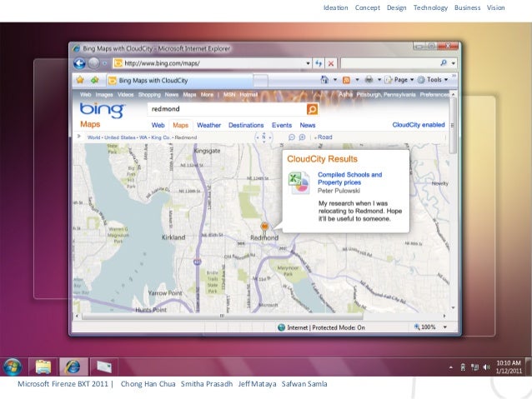Open the Destinations tab
The image size is (532, 399).
pos(246,125)
